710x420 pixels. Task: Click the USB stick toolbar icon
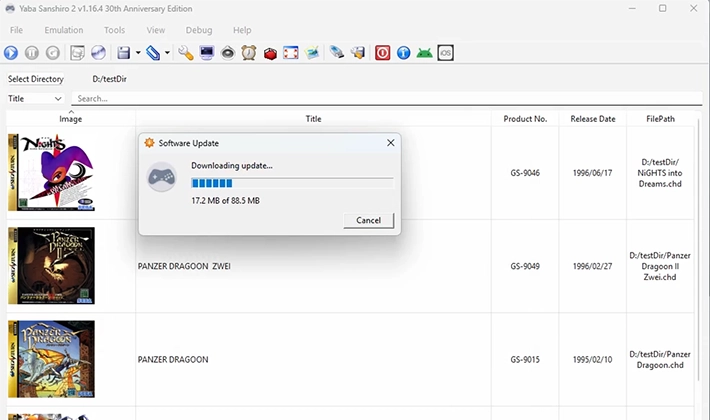tap(336, 52)
